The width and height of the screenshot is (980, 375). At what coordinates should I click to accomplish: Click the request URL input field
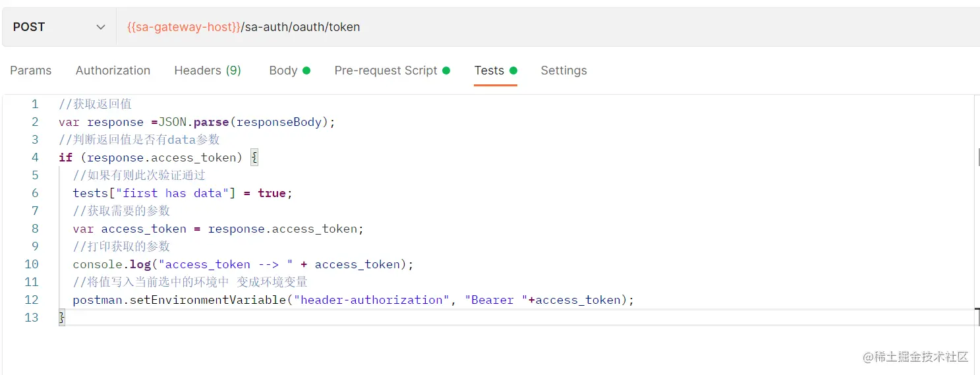point(548,27)
